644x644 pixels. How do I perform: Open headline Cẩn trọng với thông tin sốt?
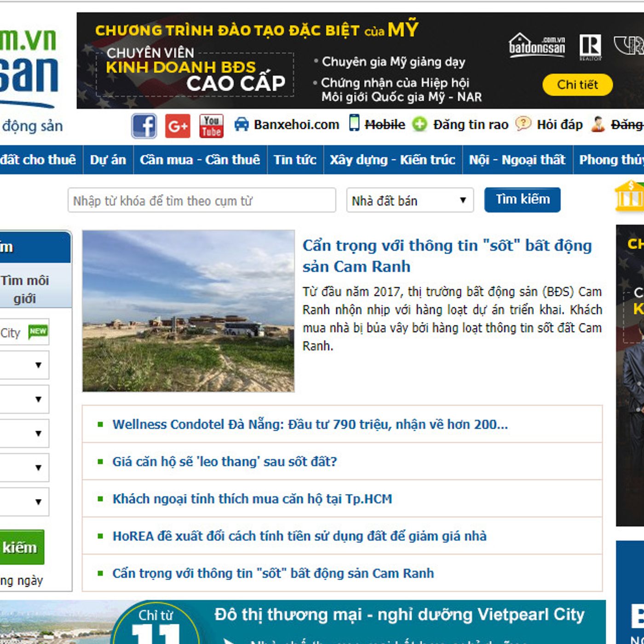[447, 256]
